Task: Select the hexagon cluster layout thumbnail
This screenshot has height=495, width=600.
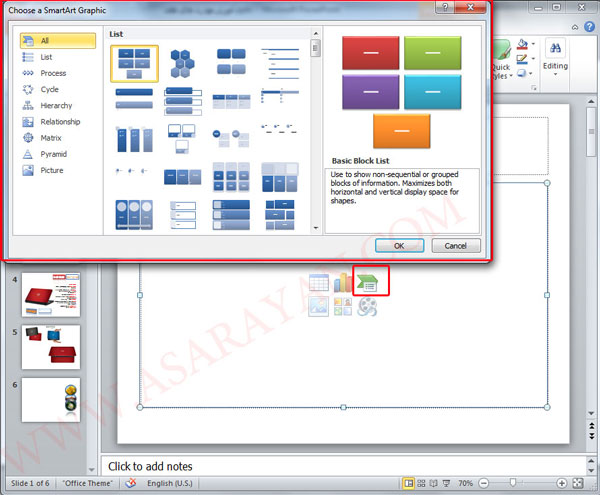Action: click(181, 63)
